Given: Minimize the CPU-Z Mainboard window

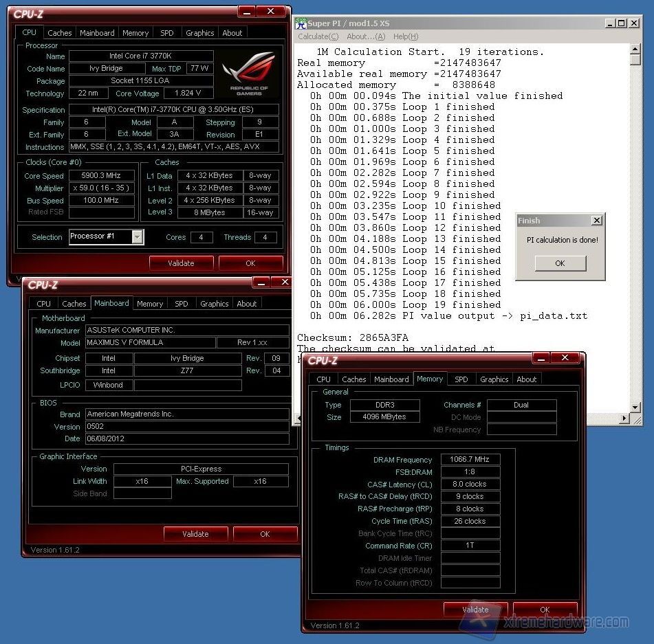Looking at the screenshot, I should [x=261, y=282].
